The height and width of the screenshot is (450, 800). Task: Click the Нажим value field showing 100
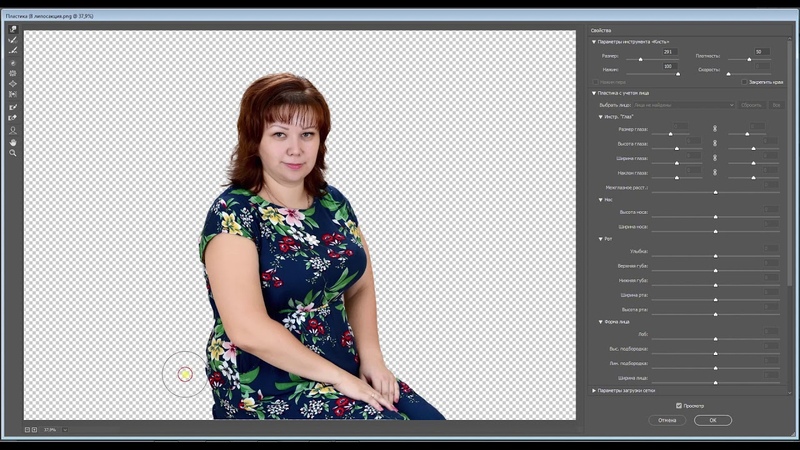[670, 66]
